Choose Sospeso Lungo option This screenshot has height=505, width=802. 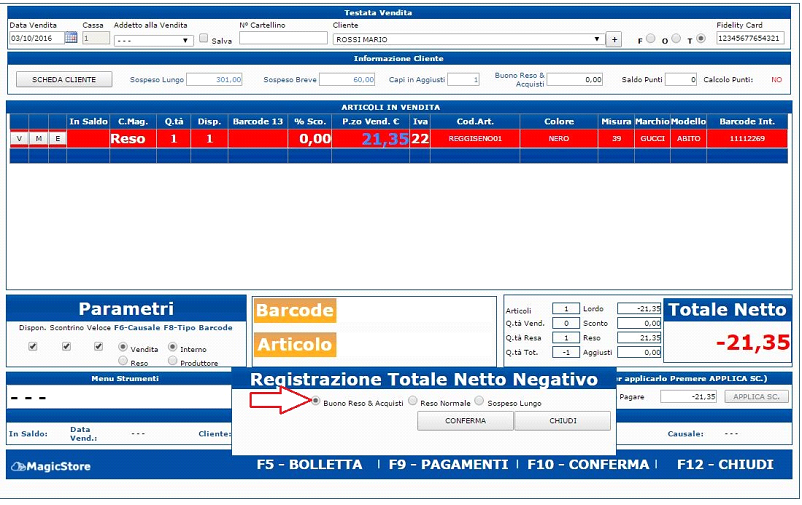479,401
